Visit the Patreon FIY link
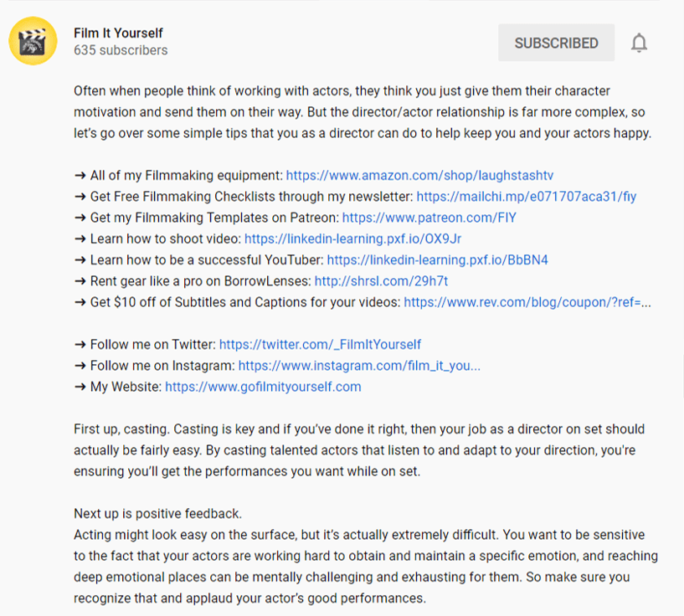Screen dimensions: 684x616 coord(429,218)
